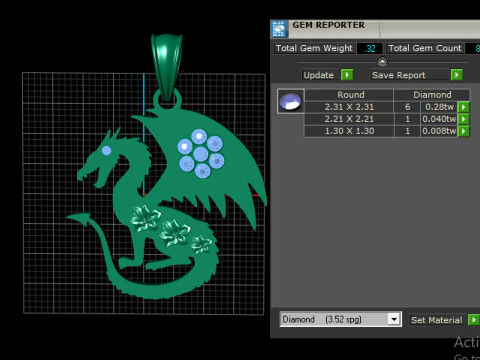This screenshot has width=480, height=360.
Task: Select the 1.30 X 1.30 size cell
Action: [349, 131]
